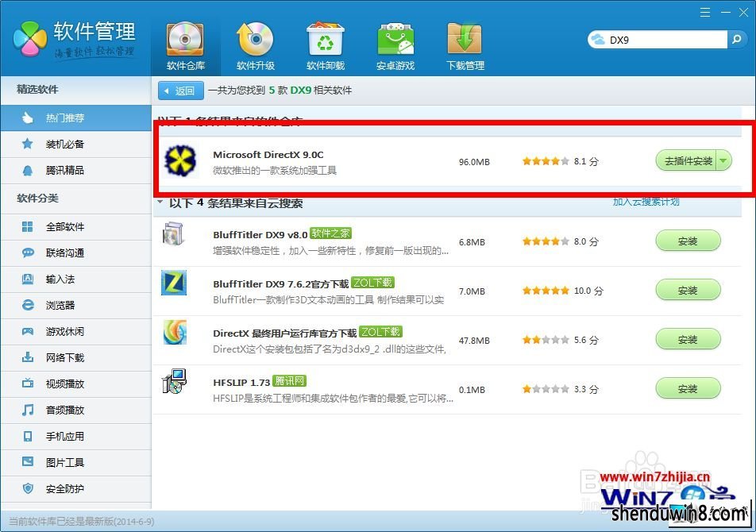Click the HFSLIP 1.73 program icon
Viewport: 756px width, 532px height.
click(174, 381)
